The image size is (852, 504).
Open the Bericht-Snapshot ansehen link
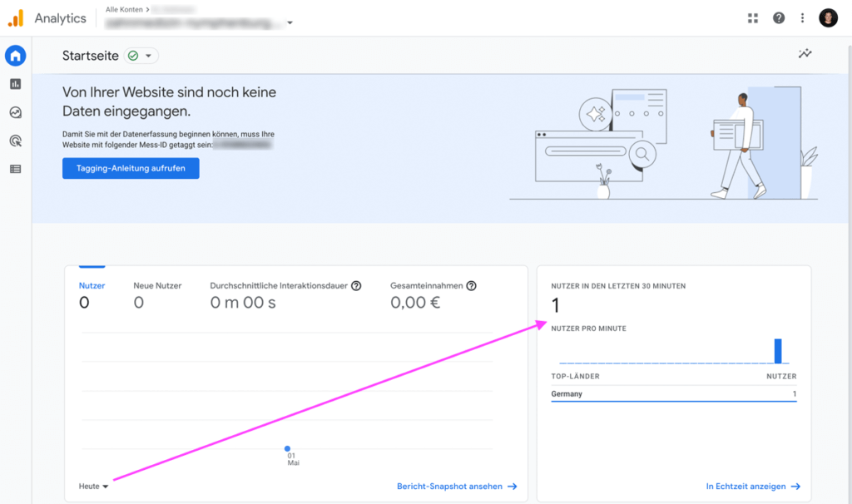coord(457,487)
